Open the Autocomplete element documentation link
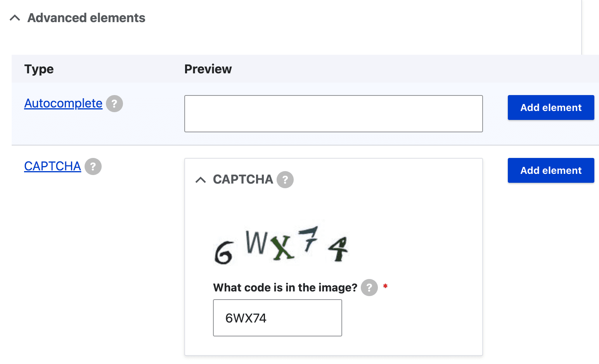599x364 pixels. point(63,103)
